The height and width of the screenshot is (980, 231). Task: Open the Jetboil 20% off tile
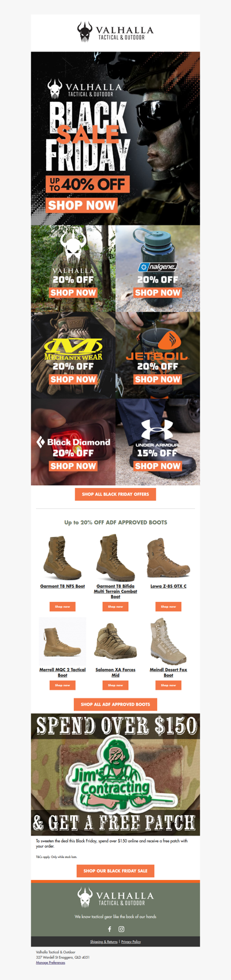158,355
